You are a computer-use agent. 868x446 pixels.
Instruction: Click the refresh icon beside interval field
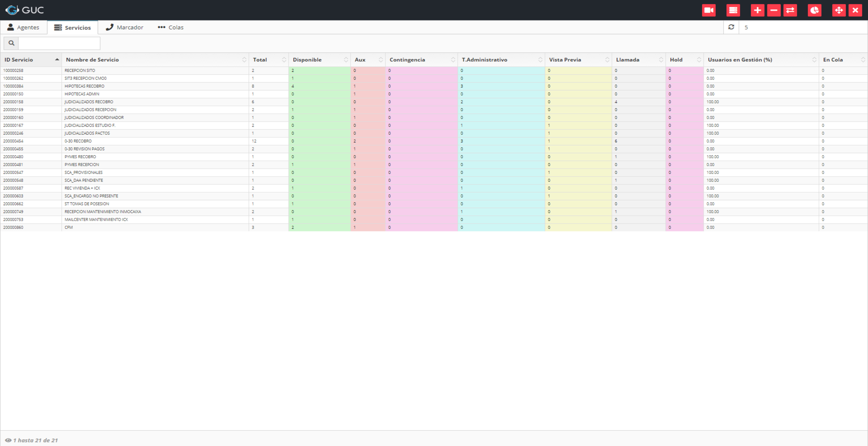click(x=731, y=27)
